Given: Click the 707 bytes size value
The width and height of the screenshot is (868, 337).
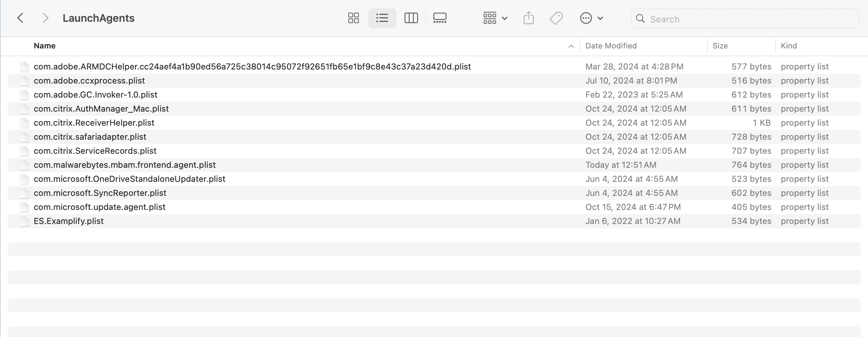Looking at the screenshot, I should [x=751, y=151].
